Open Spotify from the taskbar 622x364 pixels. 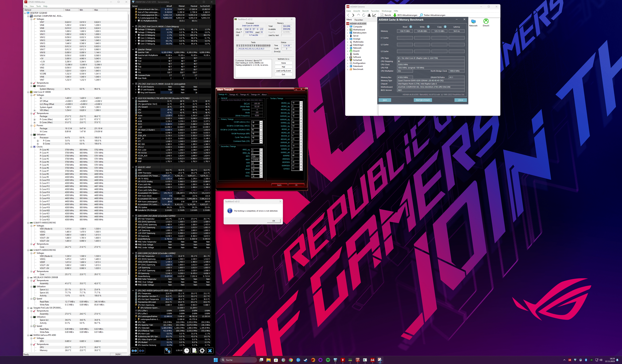point(328,360)
